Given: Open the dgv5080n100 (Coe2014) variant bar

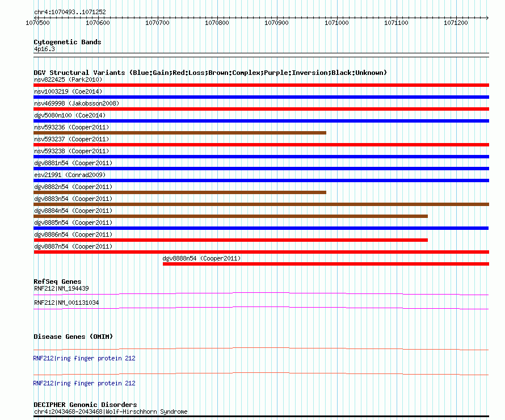Looking at the screenshot, I should [x=261, y=121].
